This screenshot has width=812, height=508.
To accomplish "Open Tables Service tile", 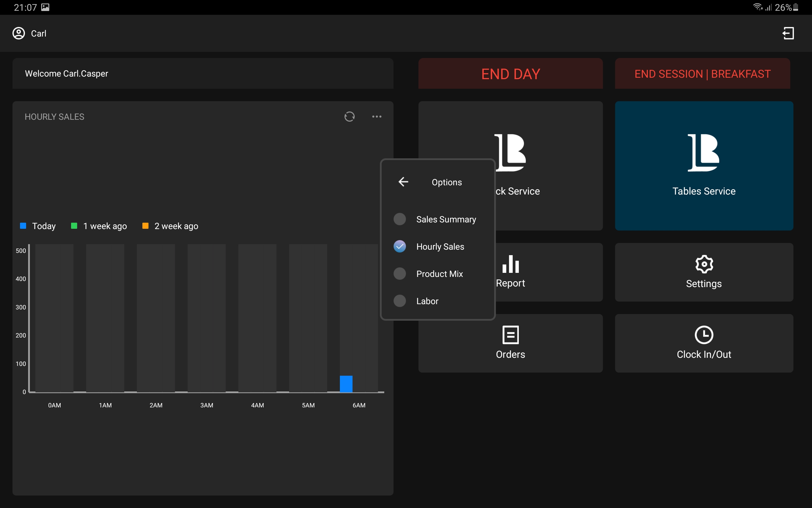I will point(704,166).
